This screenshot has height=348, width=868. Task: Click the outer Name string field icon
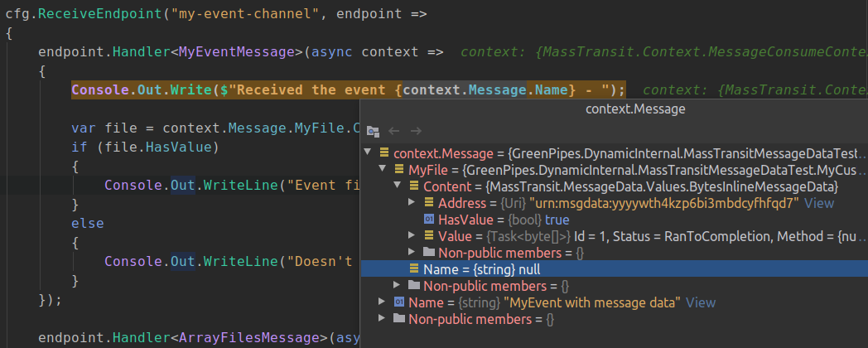[x=398, y=302]
